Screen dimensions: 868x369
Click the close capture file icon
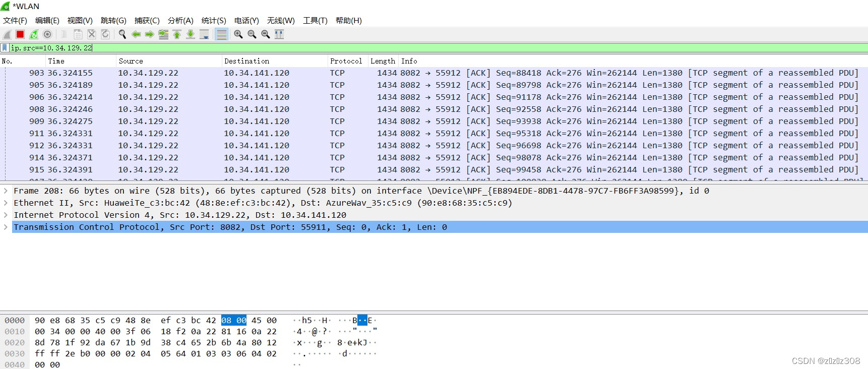tap(92, 34)
